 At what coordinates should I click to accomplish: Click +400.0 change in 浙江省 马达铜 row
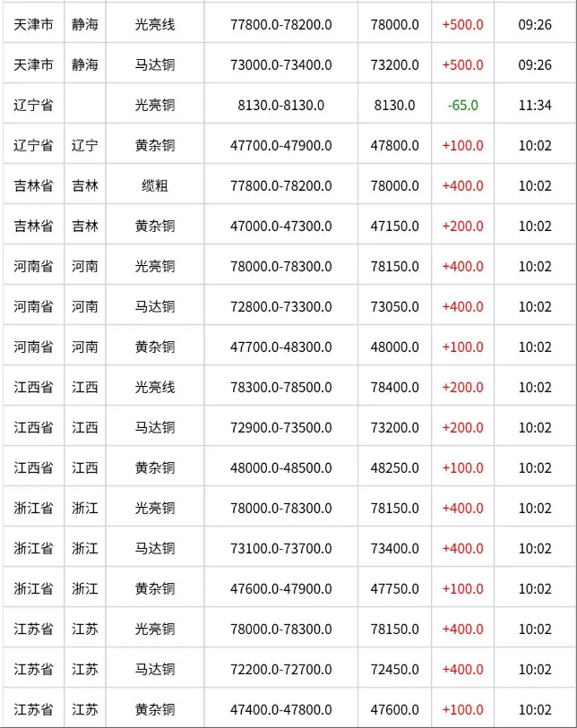(x=462, y=549)
